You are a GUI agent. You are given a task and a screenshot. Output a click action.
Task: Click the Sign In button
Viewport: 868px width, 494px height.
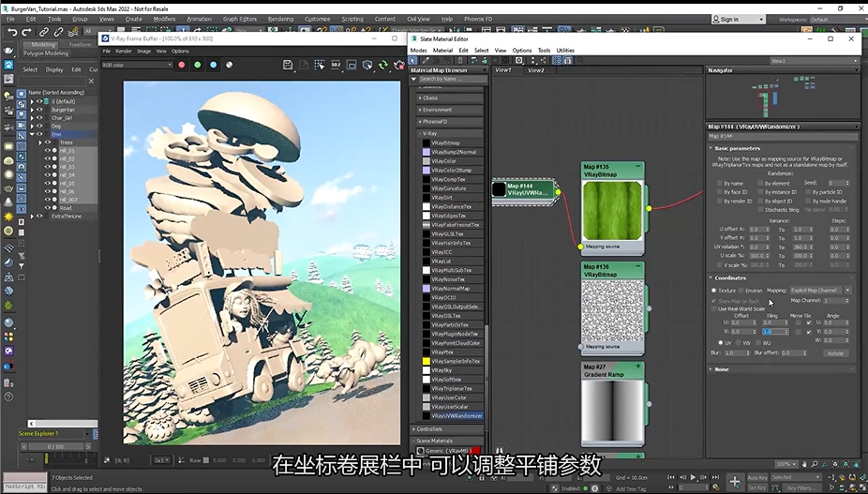coord(739,20)
